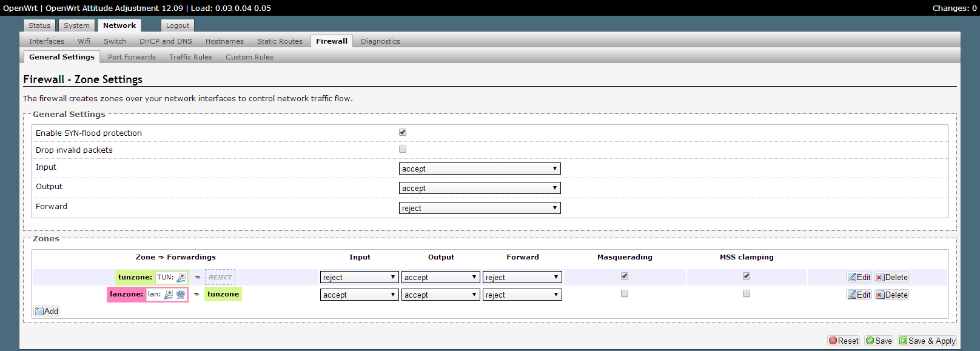Image resolution: width=980 pixels, height=351 pixels.
Task: Click the Add zone plus icon
Action: pos(39,311)
